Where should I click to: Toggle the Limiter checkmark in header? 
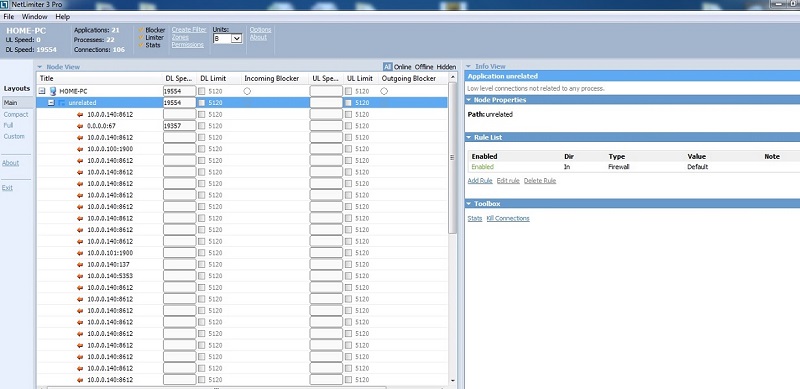[141, 37]
